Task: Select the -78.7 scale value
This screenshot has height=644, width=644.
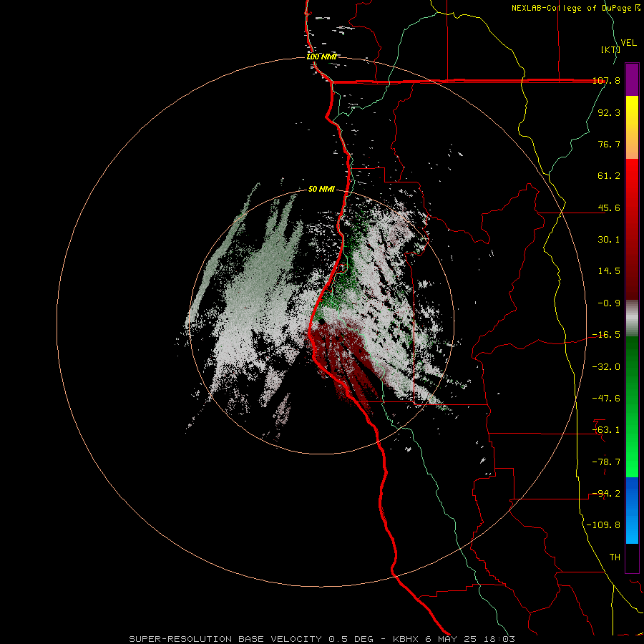Action: [606, 462]
